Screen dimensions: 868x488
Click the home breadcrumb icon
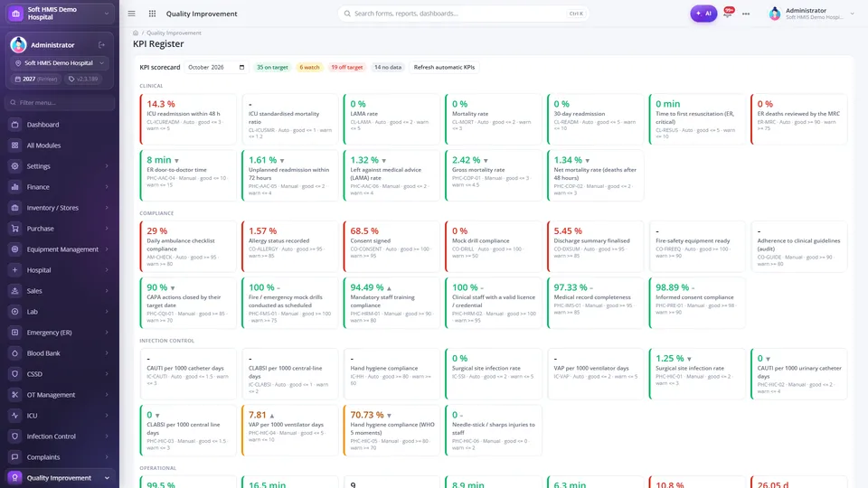click(136, 33)
